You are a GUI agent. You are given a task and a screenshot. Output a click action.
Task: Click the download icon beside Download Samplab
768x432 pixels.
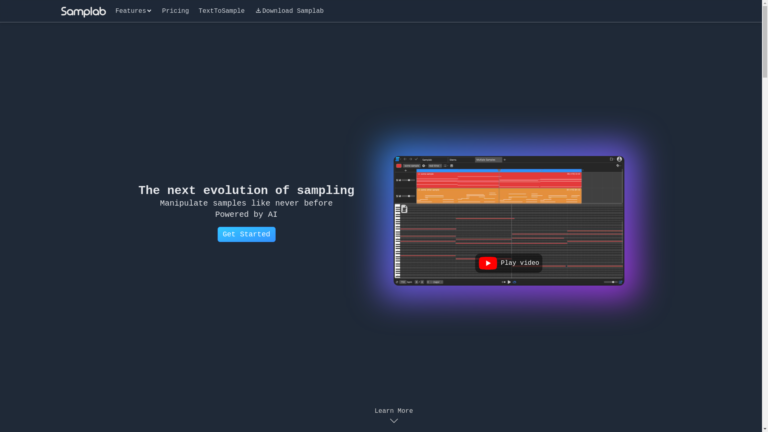click(258, 11)
